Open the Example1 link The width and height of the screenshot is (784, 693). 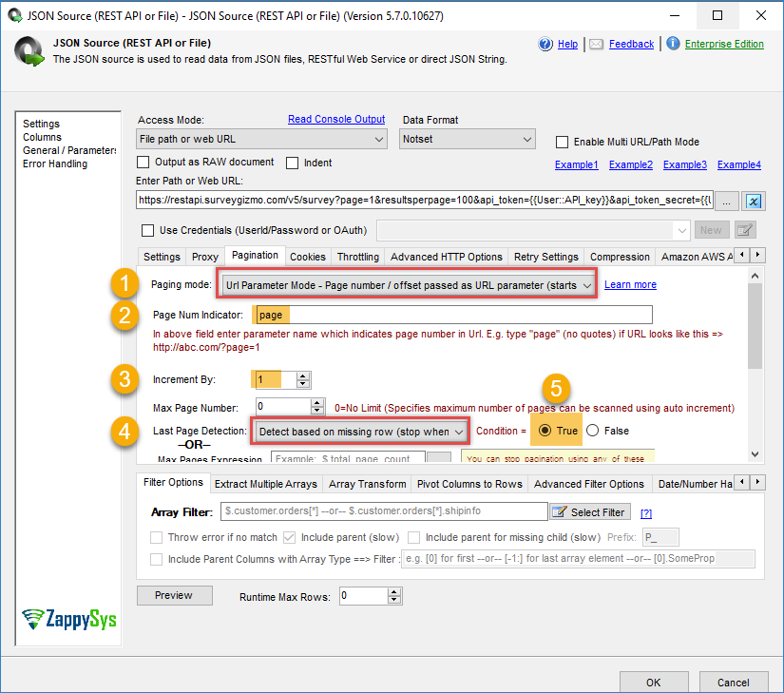[x=577, y=164]
